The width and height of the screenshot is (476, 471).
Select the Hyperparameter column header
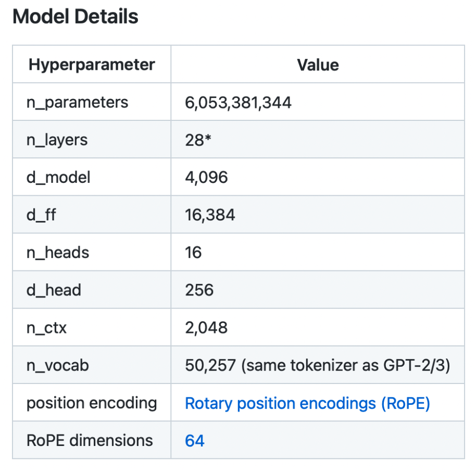click(92, 65)
